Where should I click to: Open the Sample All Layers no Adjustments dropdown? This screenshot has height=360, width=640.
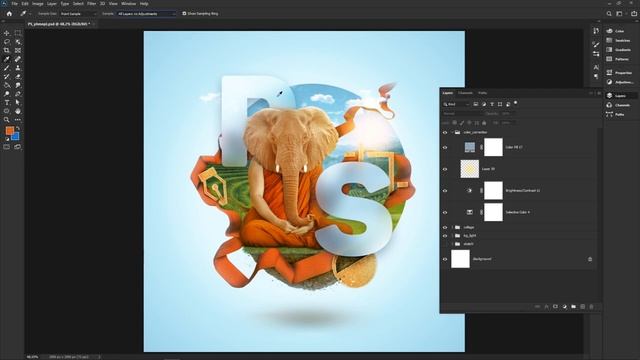146,13
